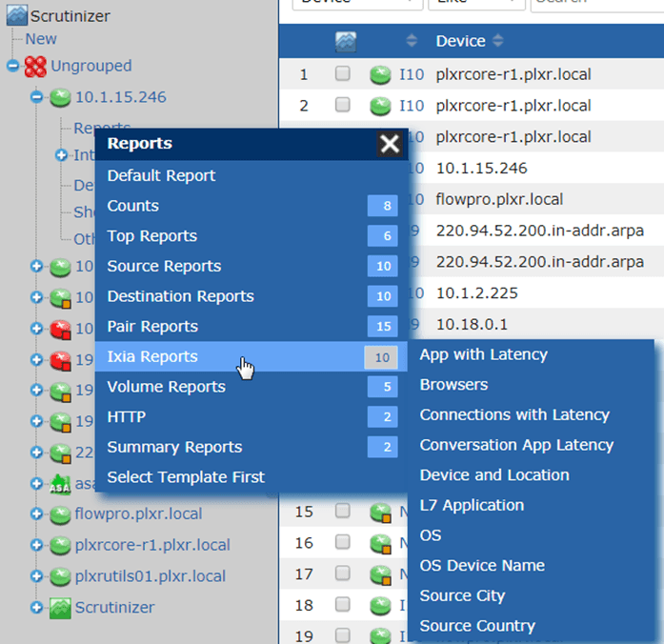
Task: Click the plxrcore-r1.plxr.local tree device icon
Action: 60,546
